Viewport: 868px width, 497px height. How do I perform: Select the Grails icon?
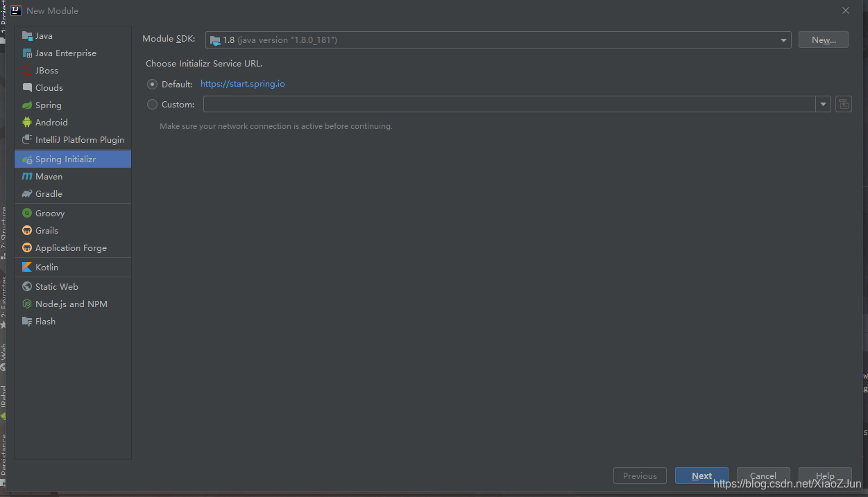pos(27,230)
